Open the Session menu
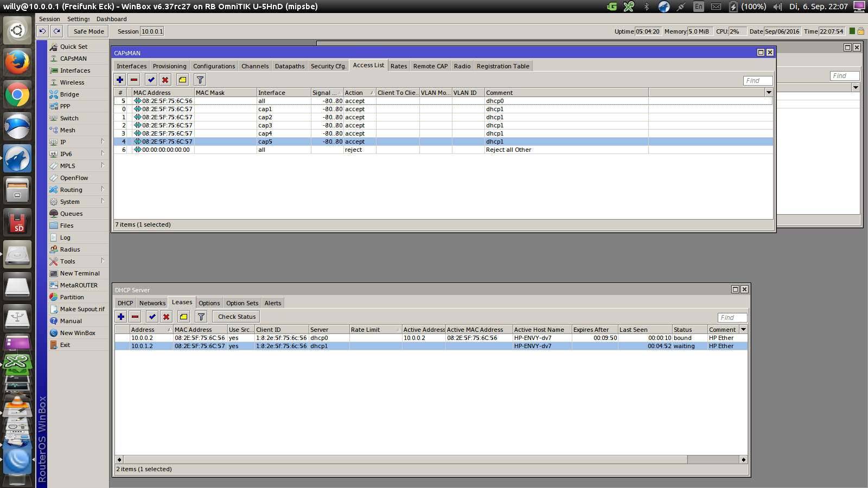 tap(49, 19)
